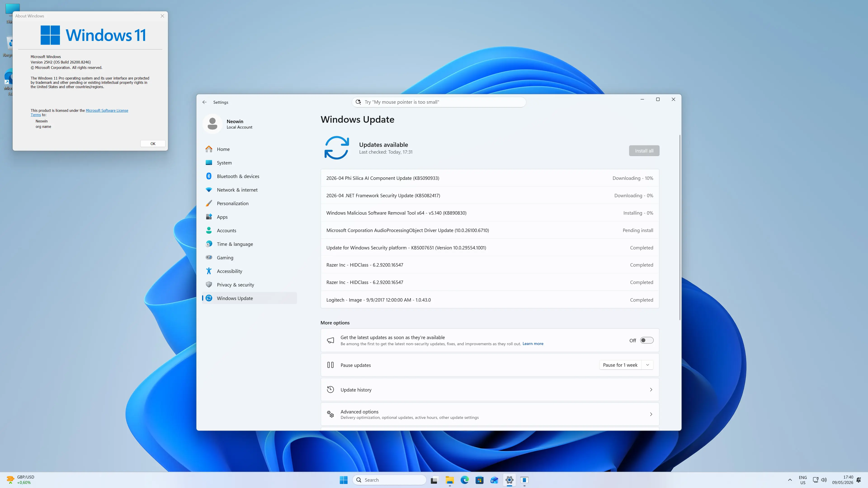Click the Personalization paintbrush icon
The width and height of the screenshot is (868, 488).
(209, 203)
